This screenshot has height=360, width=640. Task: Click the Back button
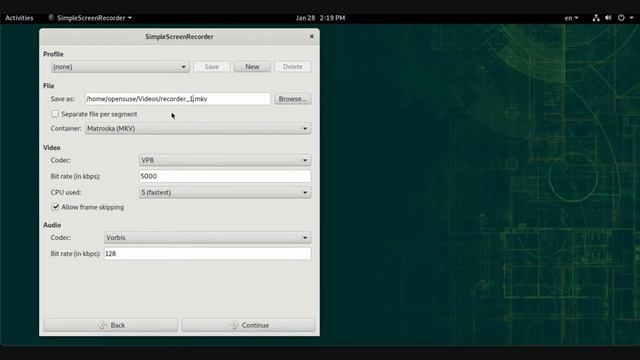[x=111, y=325]
